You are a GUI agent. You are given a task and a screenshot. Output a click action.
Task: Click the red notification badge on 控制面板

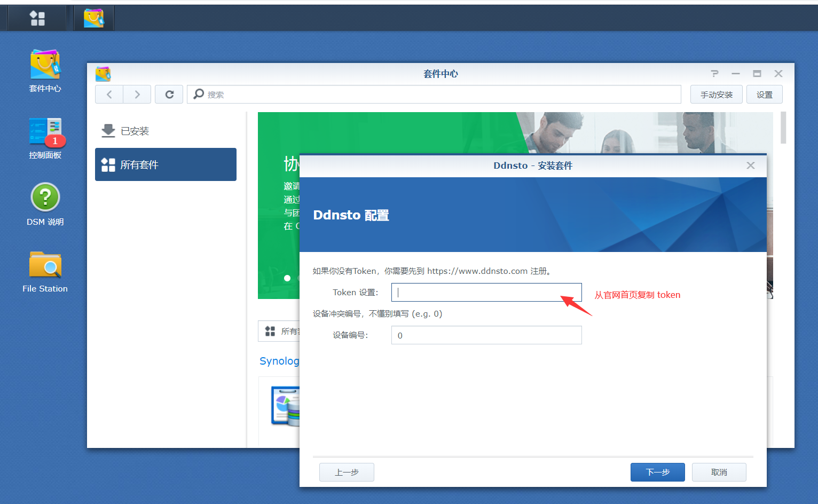click(55, 141)
